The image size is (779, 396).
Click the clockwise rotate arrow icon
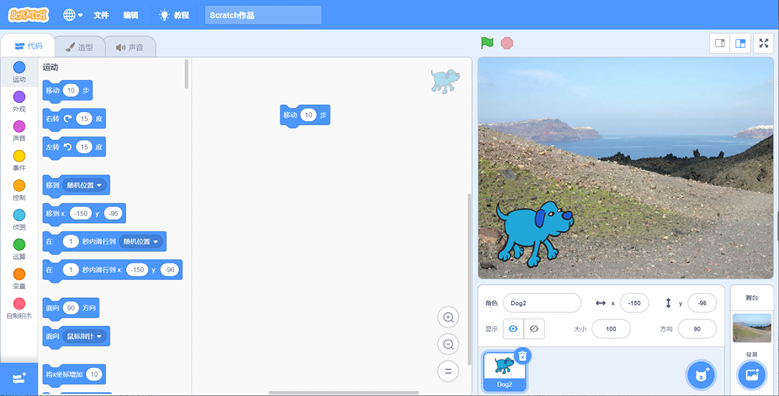point(68,119)
